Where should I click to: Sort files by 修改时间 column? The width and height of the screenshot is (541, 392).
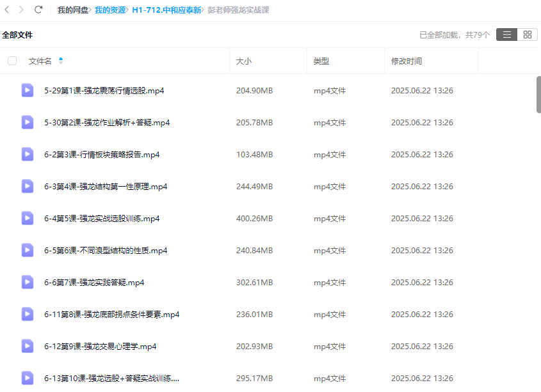tap(407, 61)
